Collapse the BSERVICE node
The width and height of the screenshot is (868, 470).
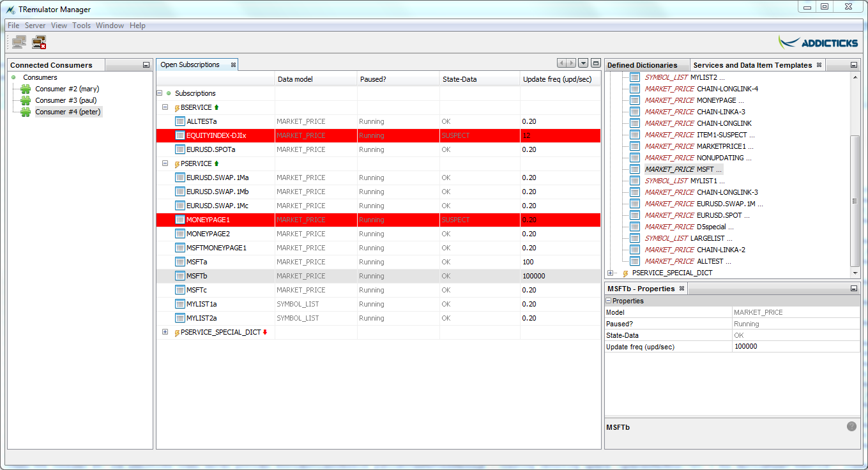point(165,107)
